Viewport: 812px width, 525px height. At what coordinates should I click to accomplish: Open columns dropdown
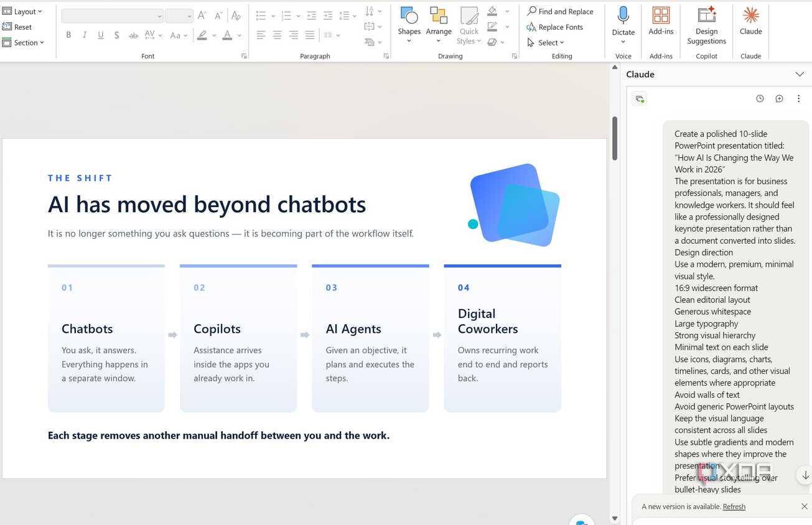pos(332,35)
